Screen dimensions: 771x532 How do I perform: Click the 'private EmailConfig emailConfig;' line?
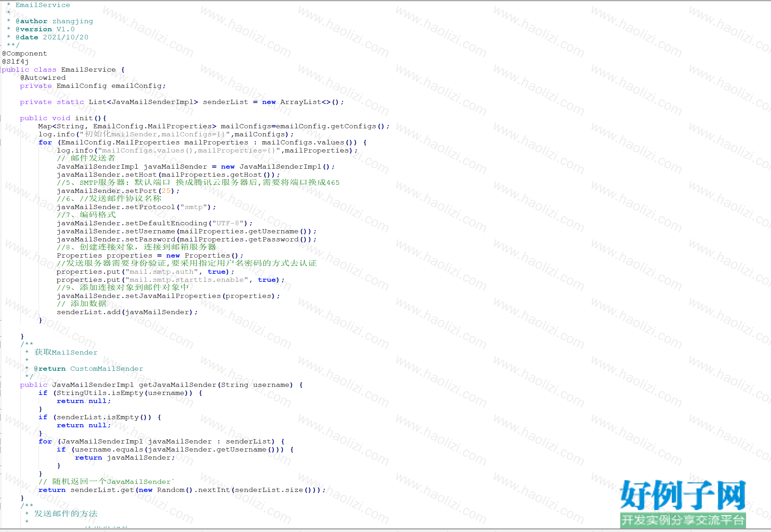coord(93,86)
